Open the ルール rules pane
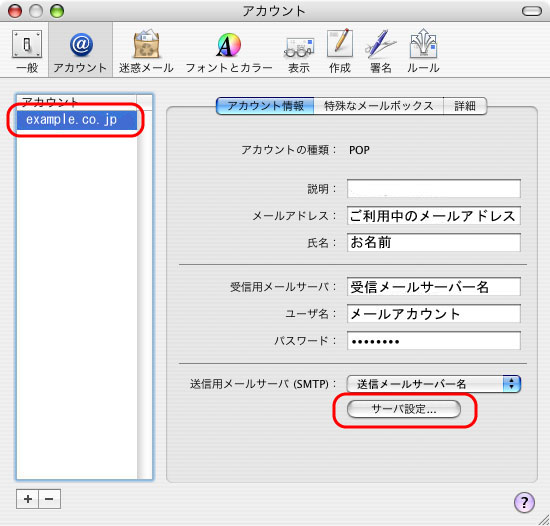The width and height of the screenshot is (550, 526). (423, 51)
